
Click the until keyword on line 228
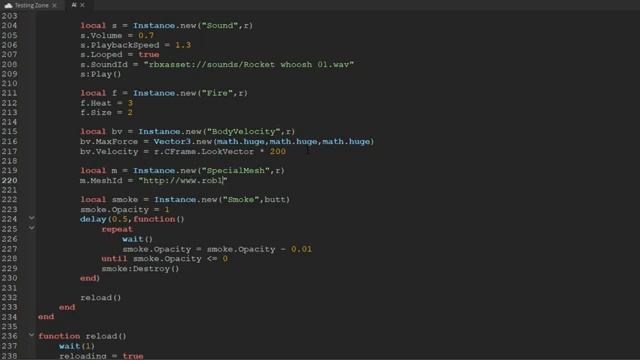pyautogui.click(x=114, y=259)
